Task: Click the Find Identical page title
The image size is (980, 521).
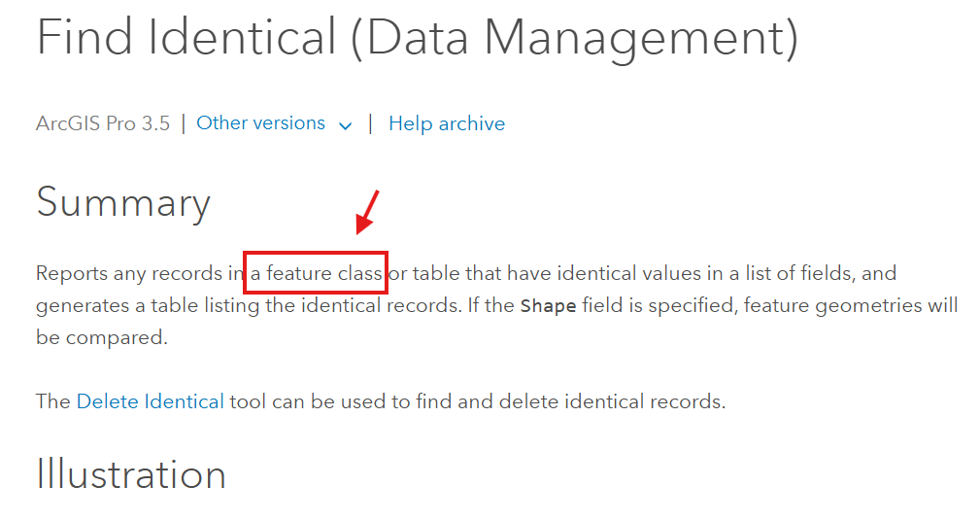Action: point(185,38)
